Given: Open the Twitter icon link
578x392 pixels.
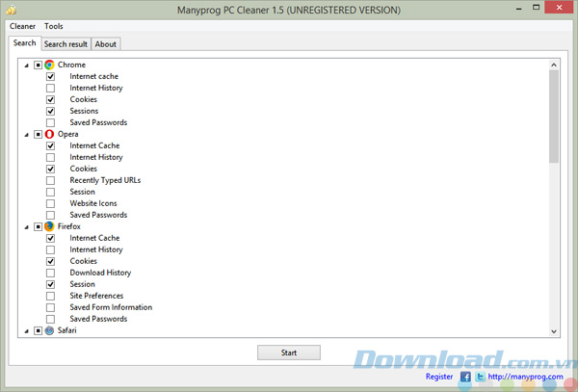Looking at the screenshot, I should (480, 377).
